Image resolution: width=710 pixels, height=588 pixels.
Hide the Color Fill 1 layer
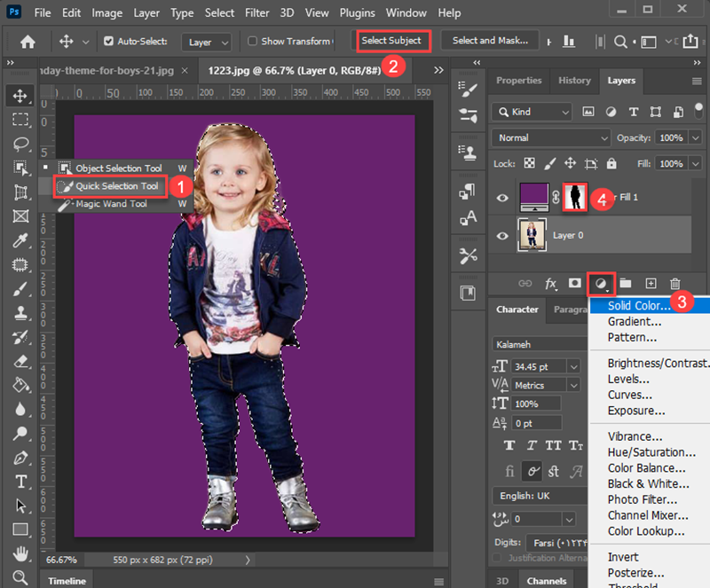(502, 198)
